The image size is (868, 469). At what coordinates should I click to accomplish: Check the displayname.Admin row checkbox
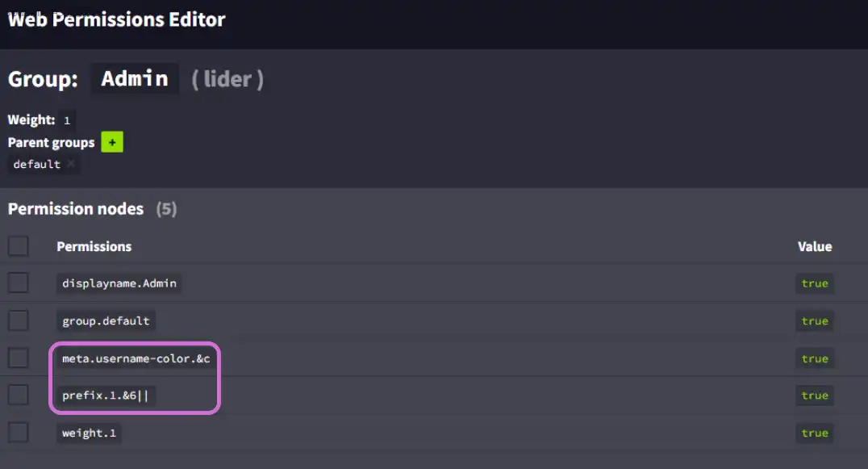18,283
